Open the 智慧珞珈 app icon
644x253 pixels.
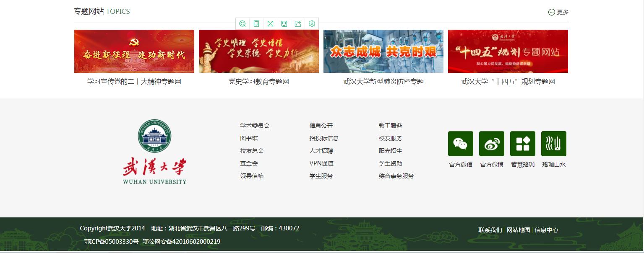tap(523, 144)
